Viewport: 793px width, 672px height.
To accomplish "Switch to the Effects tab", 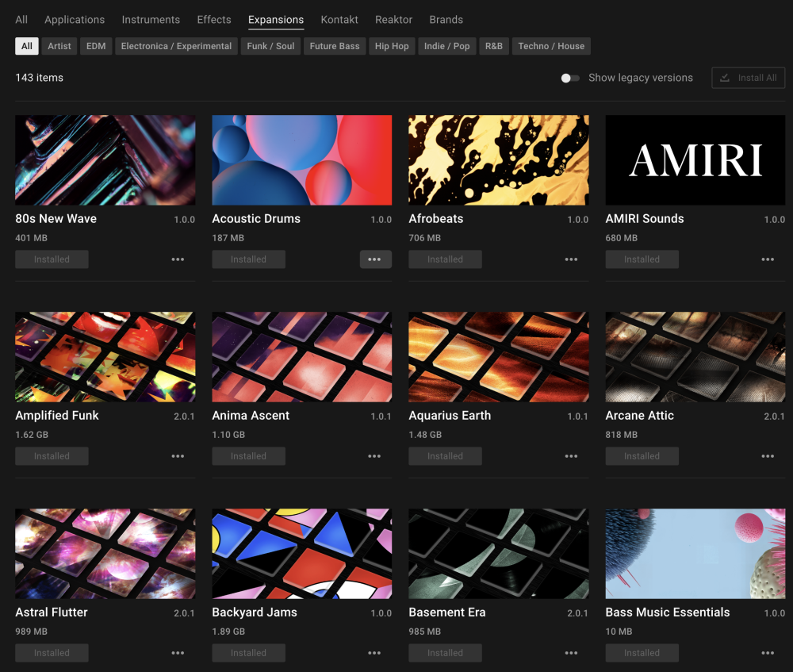I will point(214,20).
